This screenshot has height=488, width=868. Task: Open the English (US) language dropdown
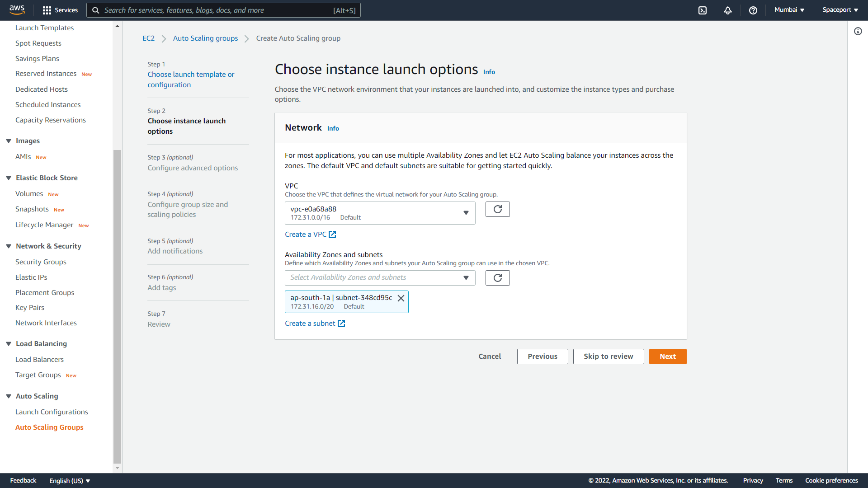click(x=70, y=481)
